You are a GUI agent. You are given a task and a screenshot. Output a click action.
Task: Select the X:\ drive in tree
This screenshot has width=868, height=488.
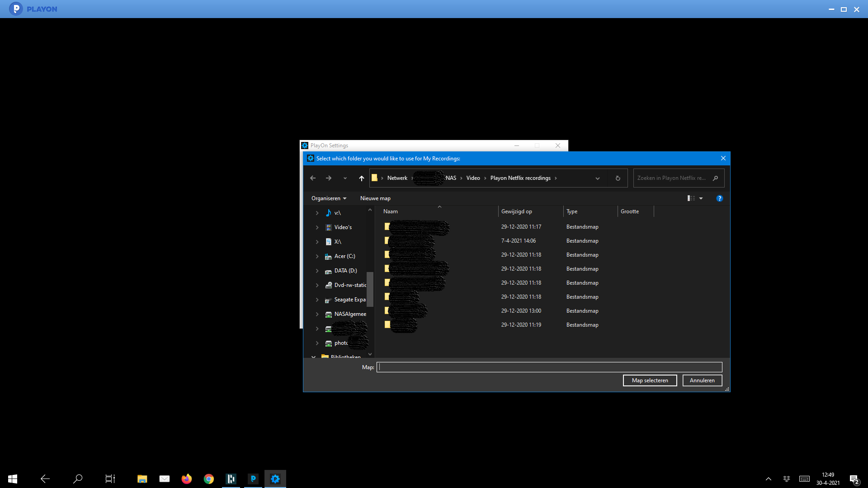point(338,242)
